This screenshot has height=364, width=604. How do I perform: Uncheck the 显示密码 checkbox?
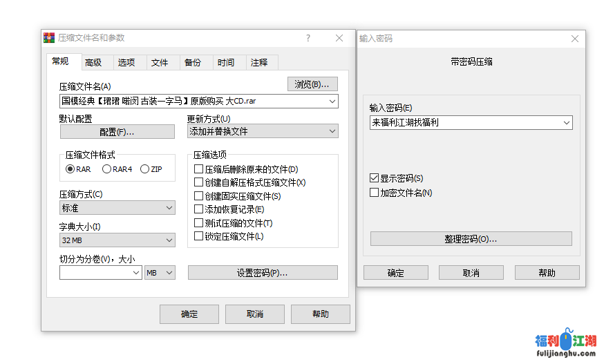(x=375, y=178)
